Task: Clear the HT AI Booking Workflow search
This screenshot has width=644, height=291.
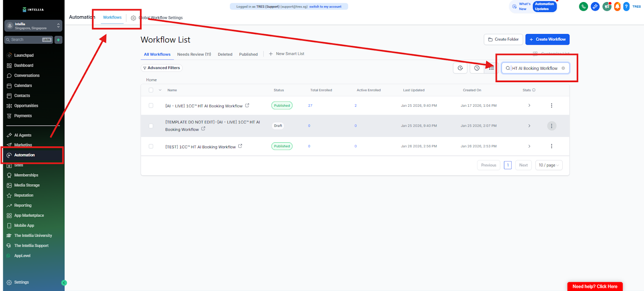Action: tap(563, 68)
